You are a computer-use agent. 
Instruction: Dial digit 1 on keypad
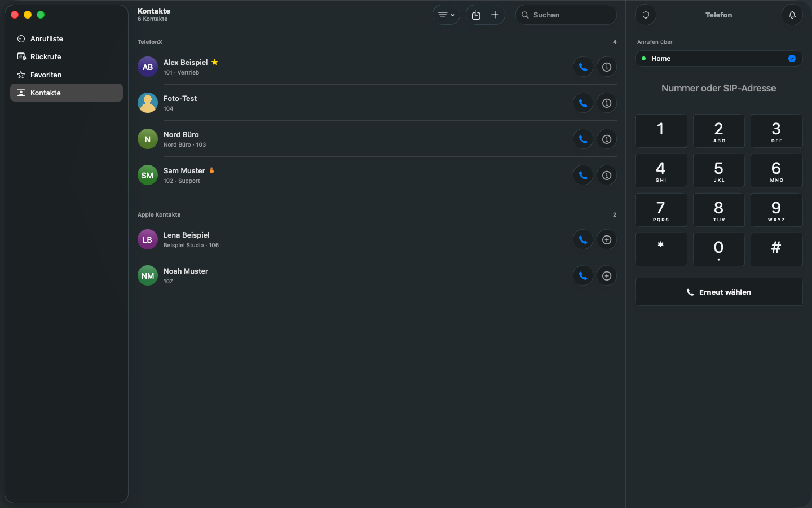[661, 131]
